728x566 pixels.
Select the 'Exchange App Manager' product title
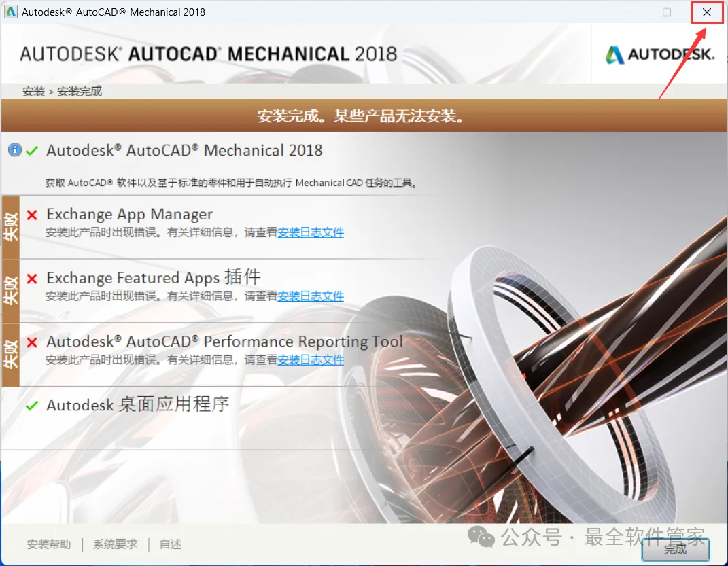[x=130, y=214]
